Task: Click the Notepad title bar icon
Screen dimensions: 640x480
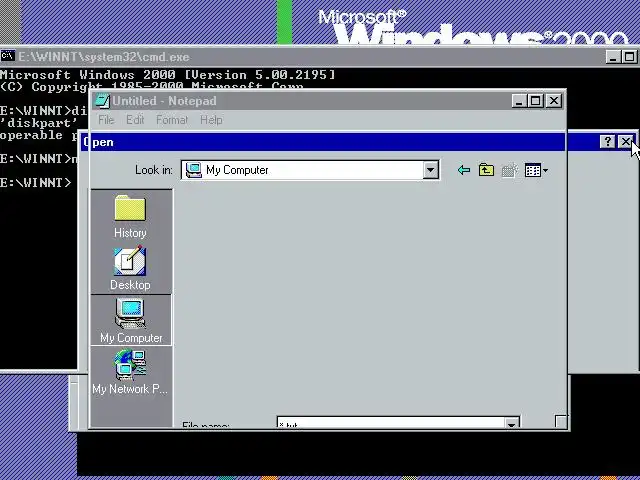Action: (x=102, y=101)
